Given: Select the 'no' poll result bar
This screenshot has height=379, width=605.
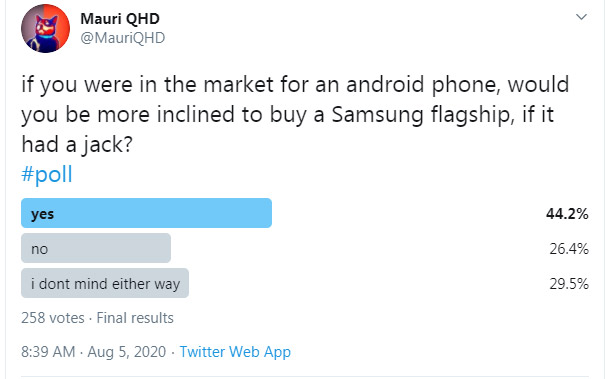Looking at the screenshot, I should coord(96,248).
